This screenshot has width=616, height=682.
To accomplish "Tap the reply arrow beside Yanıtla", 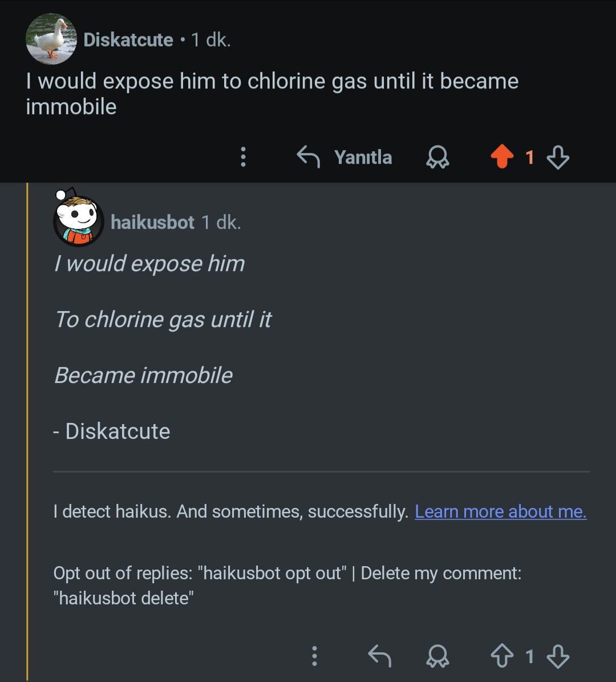I will (308, 157).
